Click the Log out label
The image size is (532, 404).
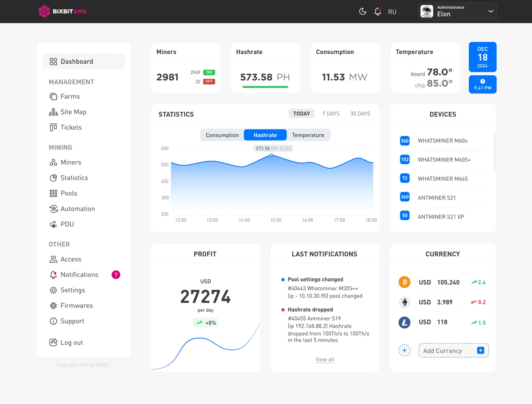[72, 342]
